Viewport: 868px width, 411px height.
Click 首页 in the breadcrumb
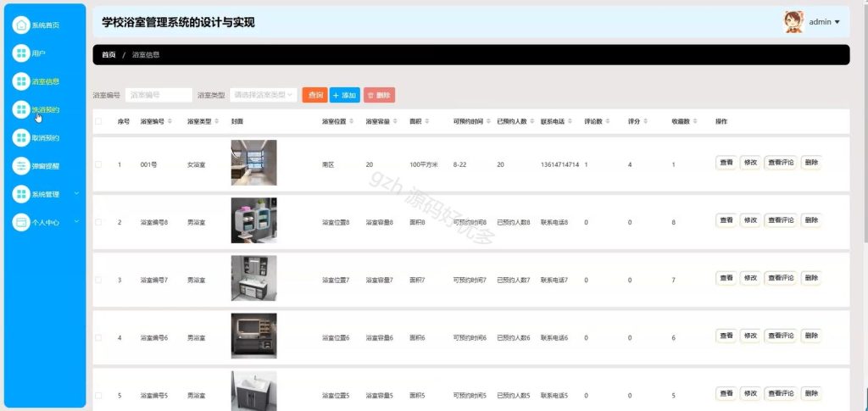coord(108,55)
